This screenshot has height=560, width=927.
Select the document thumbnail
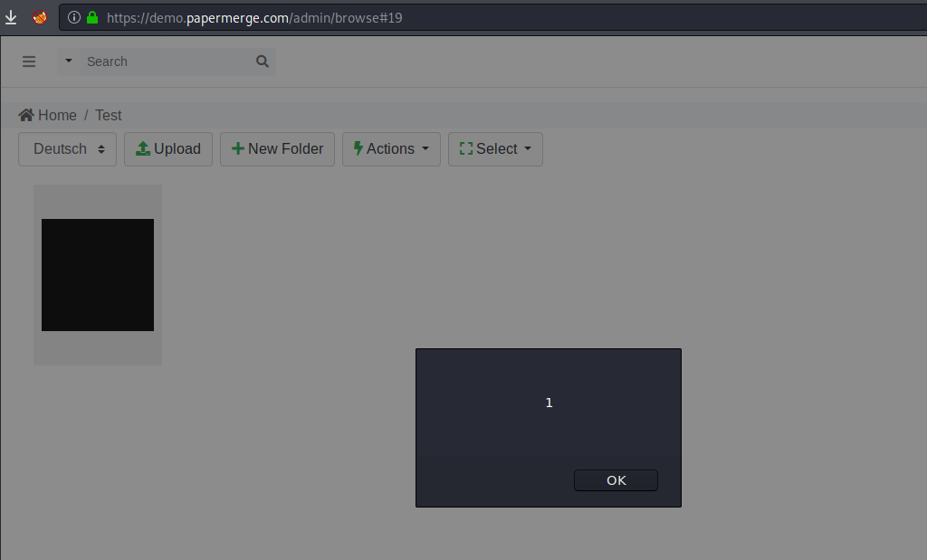97,273
